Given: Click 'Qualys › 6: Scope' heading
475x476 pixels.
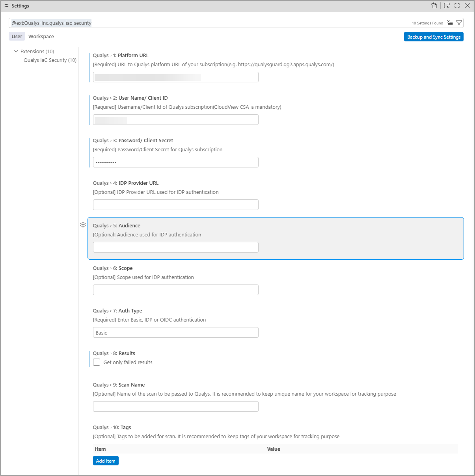Looking at the screenshot, I should coord(113,268).
